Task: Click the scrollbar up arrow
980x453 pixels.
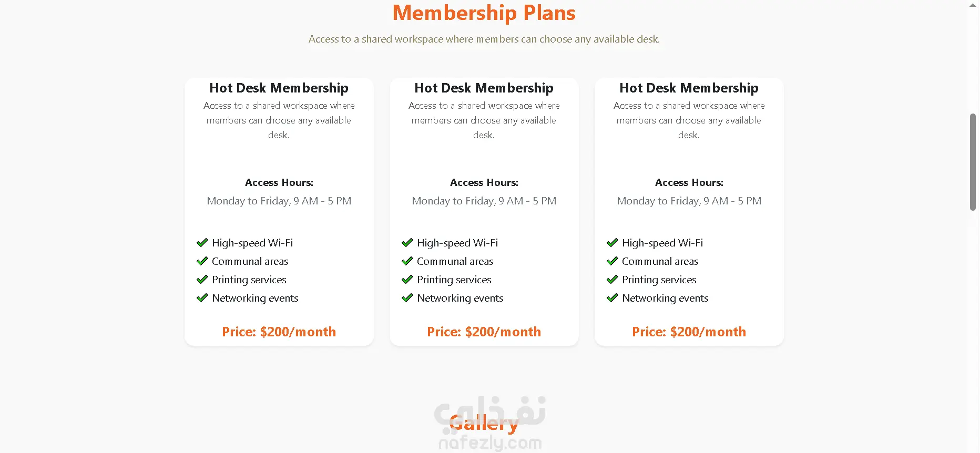Action: coord(973,5)
